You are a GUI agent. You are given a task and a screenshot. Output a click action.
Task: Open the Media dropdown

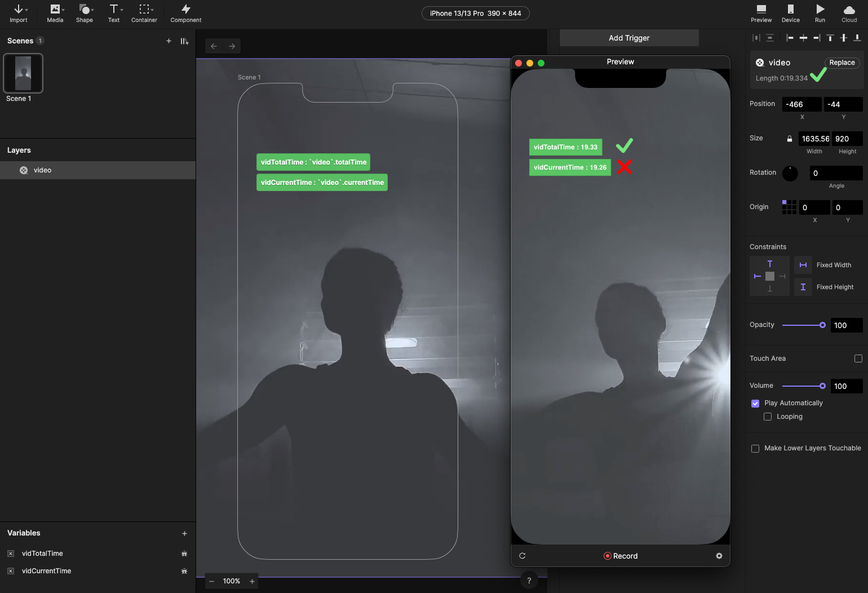[55, 14]
